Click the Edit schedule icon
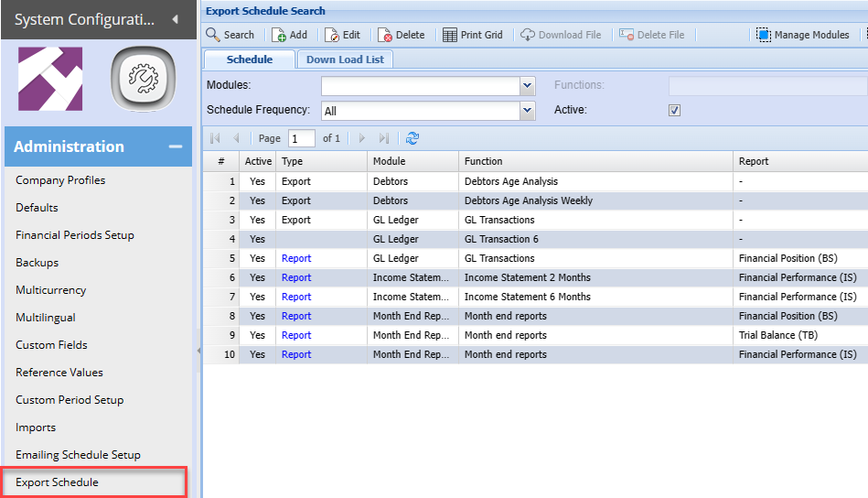Screen dimensions: 868x498 [333, 35]
